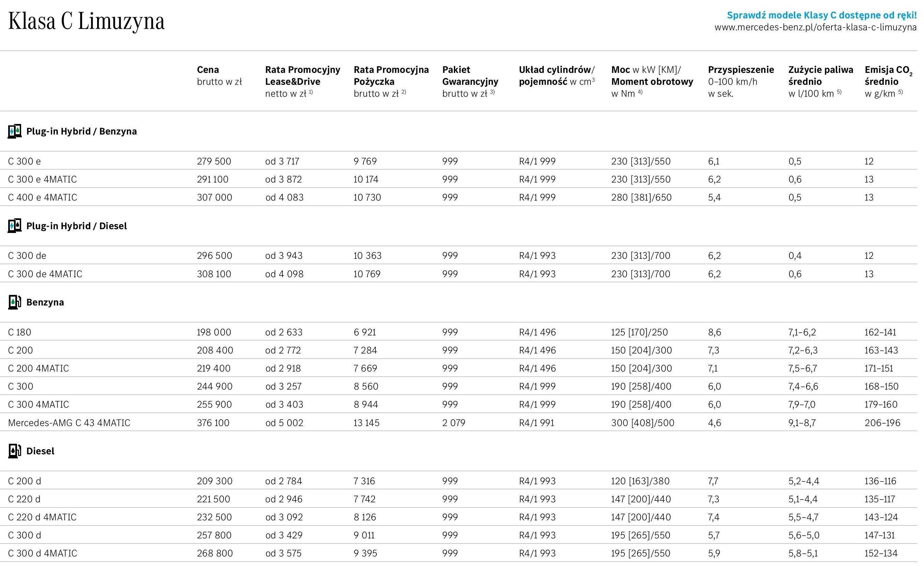Click the Diesel fuel pump icon
The height and width of the screenshot is (566, 924).
coord(15,451)
